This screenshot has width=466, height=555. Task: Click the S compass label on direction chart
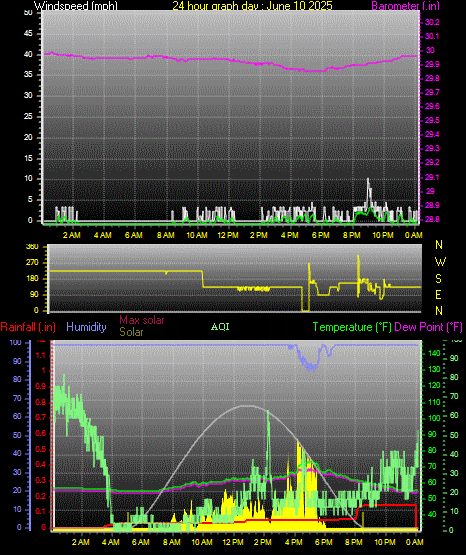click(x=438, y=279)
